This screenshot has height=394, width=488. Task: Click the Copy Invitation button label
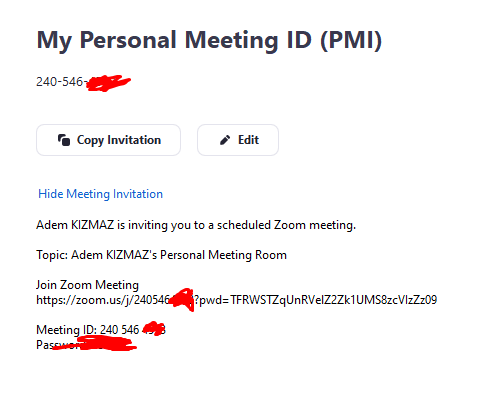coord(119,140)
